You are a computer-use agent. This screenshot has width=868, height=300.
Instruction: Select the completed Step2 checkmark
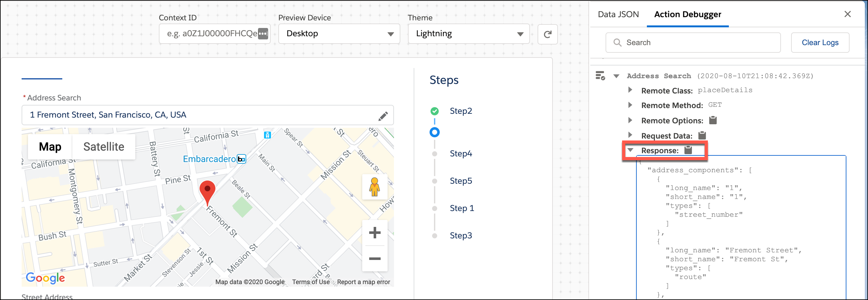(435, 111)
